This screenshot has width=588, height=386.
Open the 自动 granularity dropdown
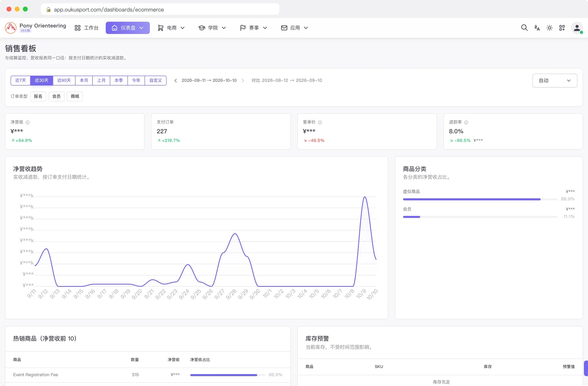pos(555,80)
